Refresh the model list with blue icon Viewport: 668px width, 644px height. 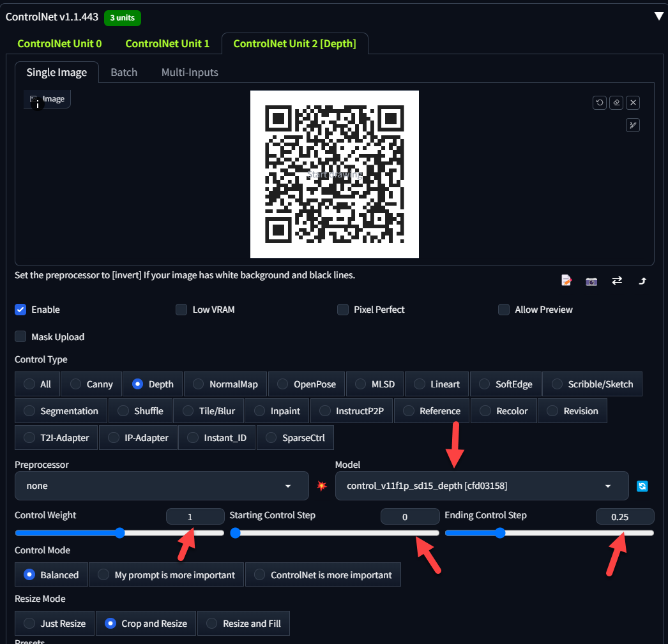pyautogui.click(x=642, y=486)
